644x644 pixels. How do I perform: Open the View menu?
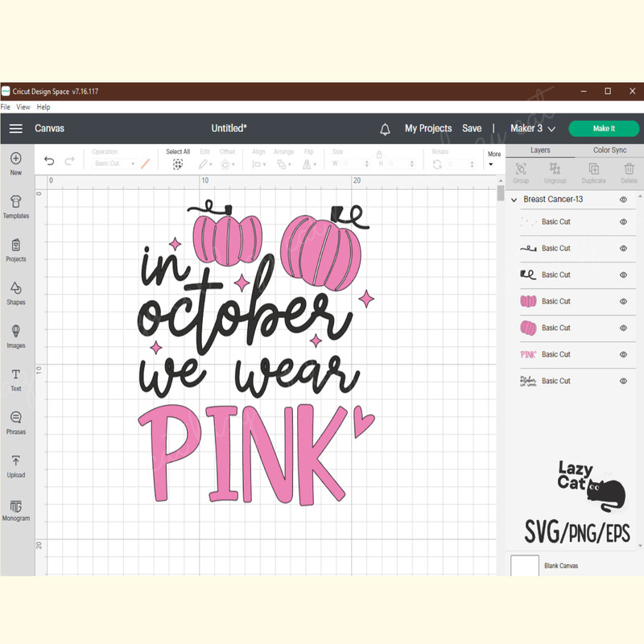(x=23, y=106)
